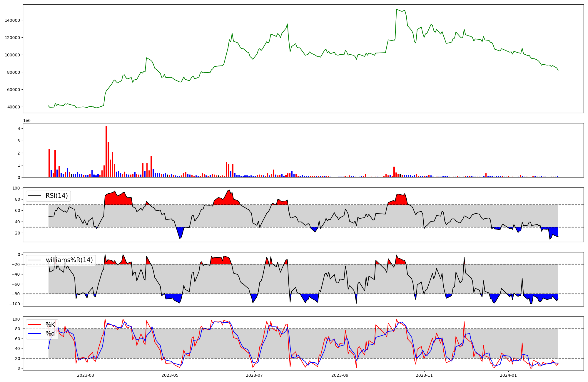This screenshot has width=588, height=382.
Task: Click the 1e6 volume scale label
Action: pyautogui.click(x=27, y=121)
